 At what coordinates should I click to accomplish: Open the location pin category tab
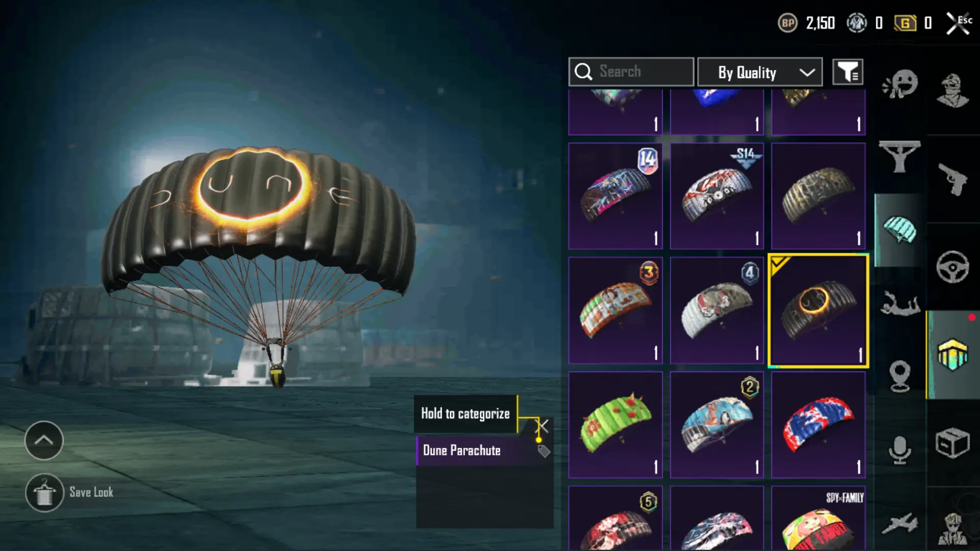point(900,377)
